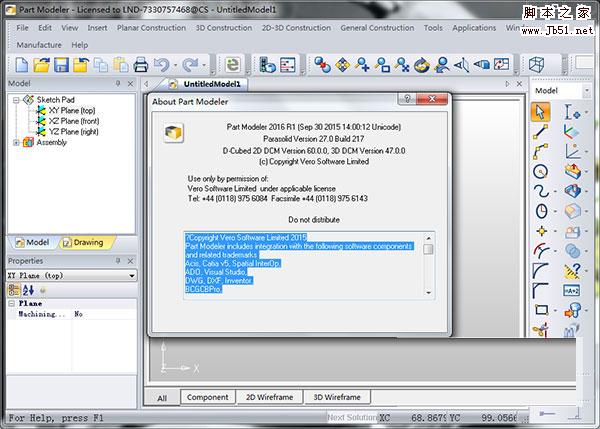
Task: Pin the Model panel
Action: point(118,83)
